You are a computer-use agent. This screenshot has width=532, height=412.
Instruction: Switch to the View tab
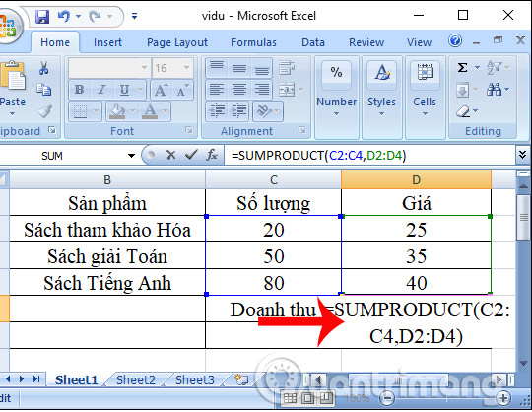pos(419,42)
